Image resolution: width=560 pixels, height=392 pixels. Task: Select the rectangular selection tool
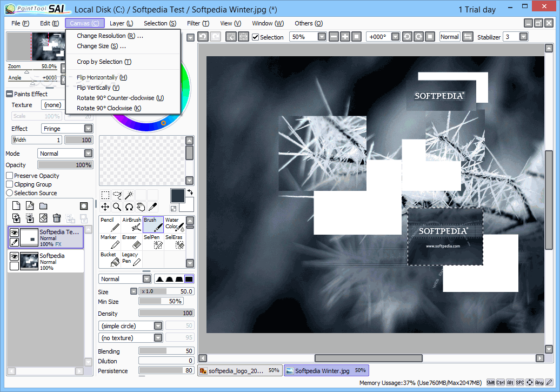click(x=105, y=195)
